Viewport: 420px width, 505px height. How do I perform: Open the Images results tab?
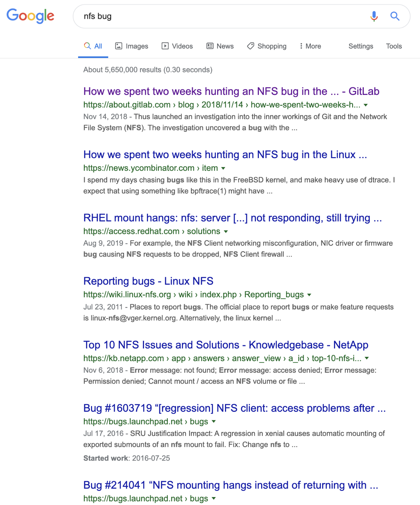[131, 46]
